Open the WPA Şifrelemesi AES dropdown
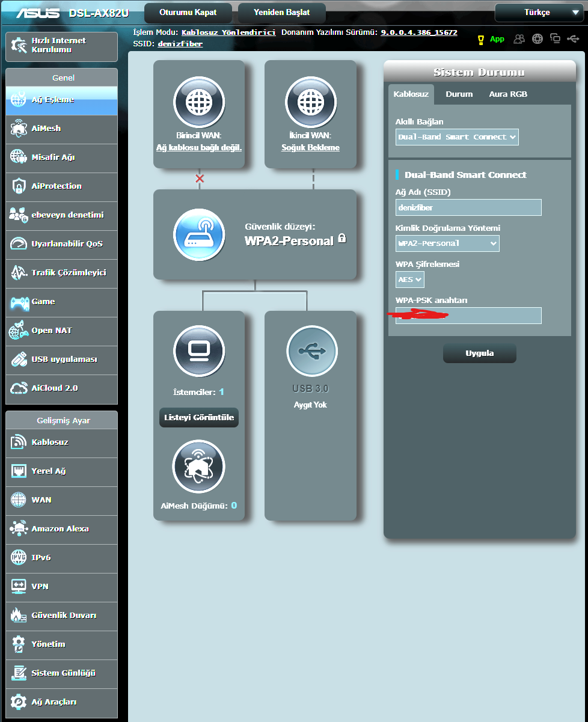Screen dimensions: 588x722 pyautogui.click(x=410, y=279)
